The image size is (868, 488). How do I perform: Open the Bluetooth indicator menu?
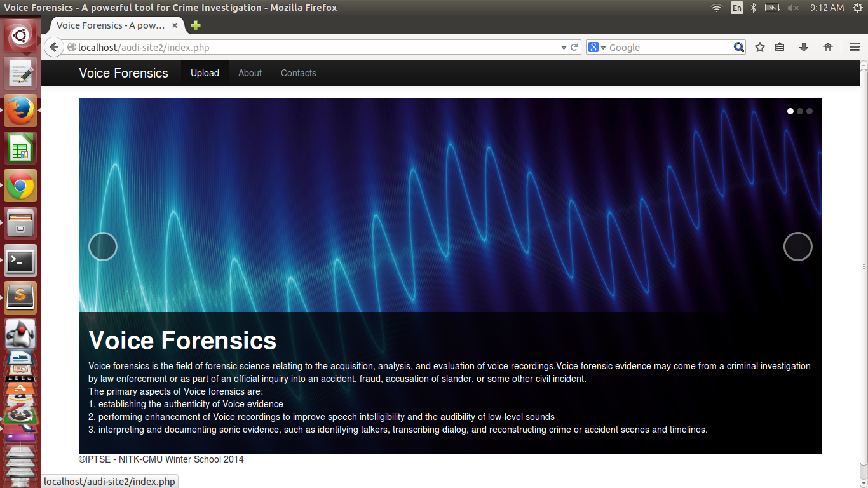[x=754, y=8]
